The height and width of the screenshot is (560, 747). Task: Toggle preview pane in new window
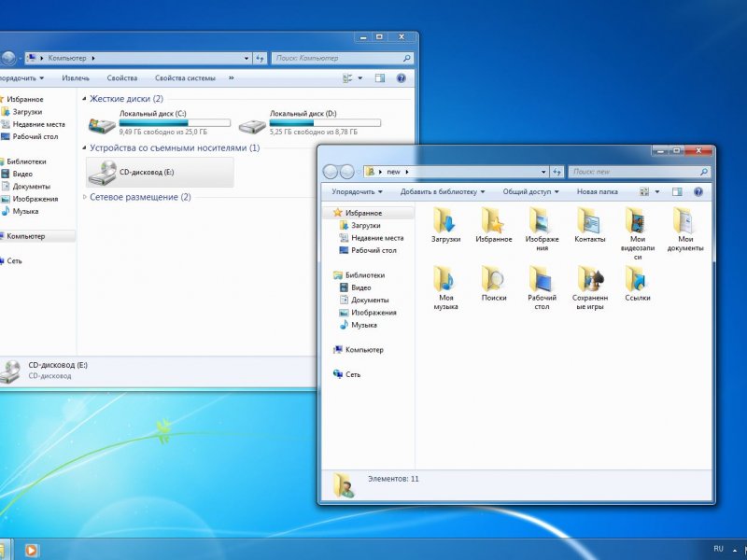(x=676, y=192)
